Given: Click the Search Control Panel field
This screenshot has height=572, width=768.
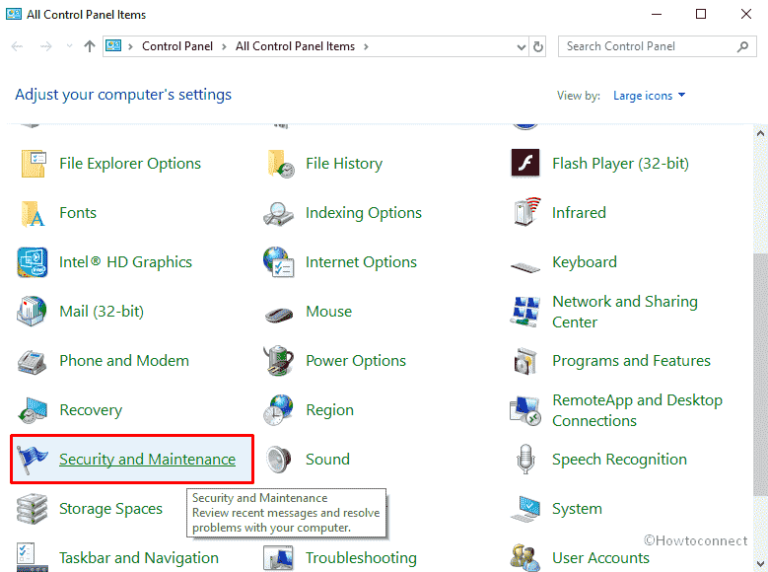Looking at the screenshot, I should [x=657, y=47].
